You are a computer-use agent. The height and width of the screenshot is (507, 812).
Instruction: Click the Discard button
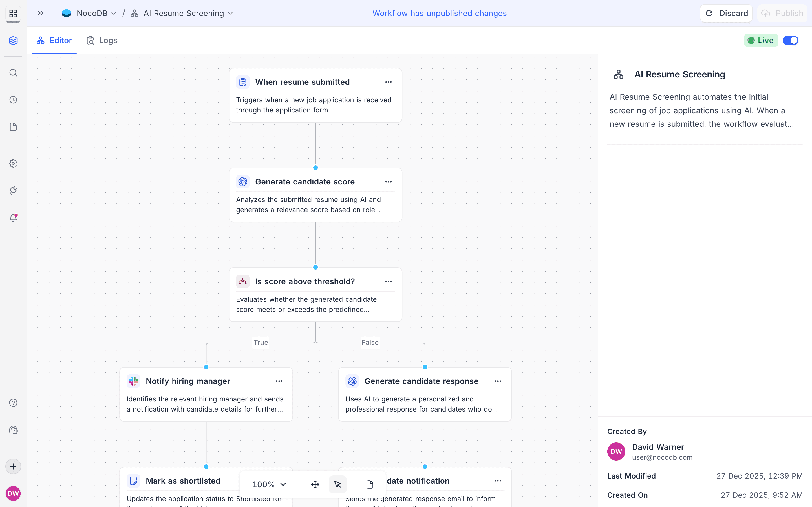pyautogui.click(x=726, y=13)
